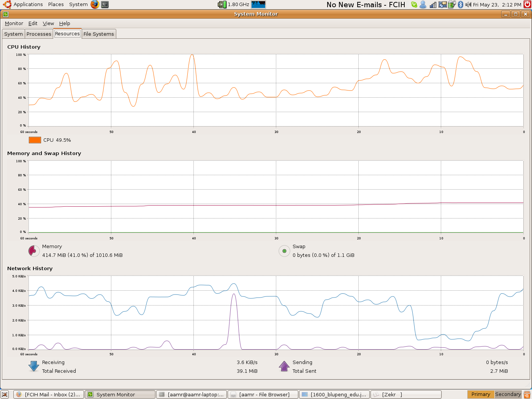The height and width of the screenshot is (399, 532).
Task: Click the volume speaker icon
Action: (468, 5)
